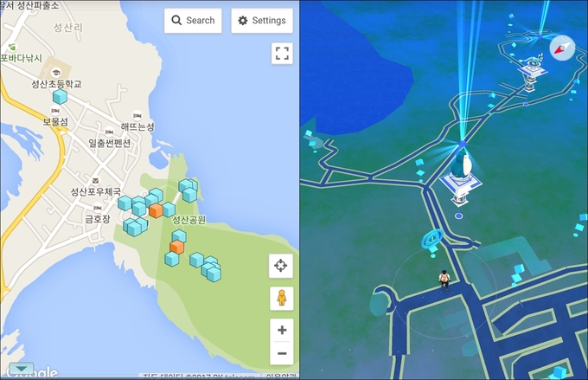Open the Settings button with gear

(x=262, y=20)
